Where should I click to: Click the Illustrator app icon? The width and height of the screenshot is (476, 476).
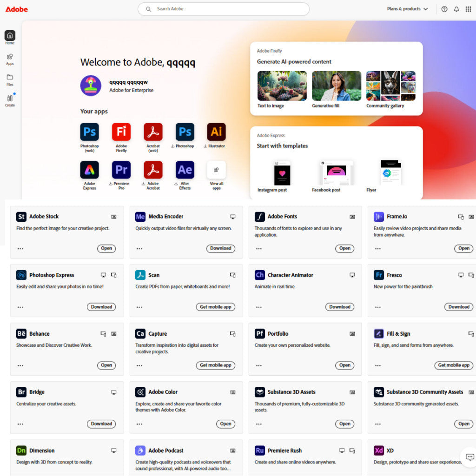tap(217, 132)
